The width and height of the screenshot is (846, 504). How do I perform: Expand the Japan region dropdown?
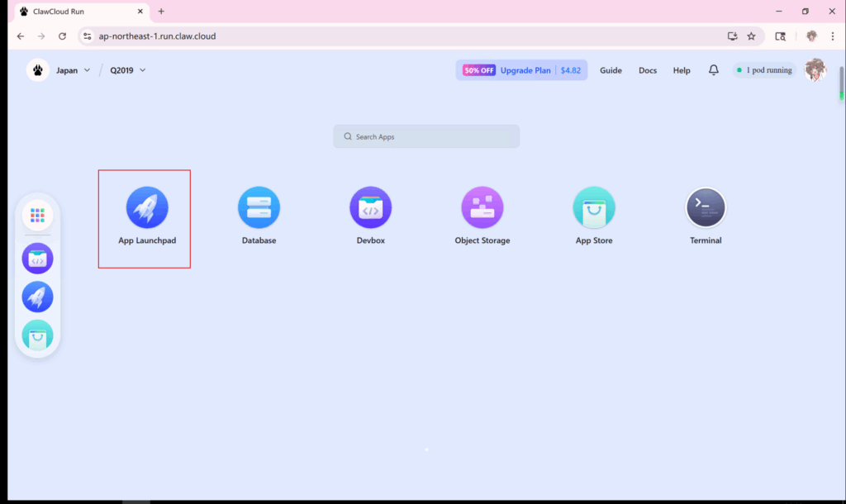coord(73,70)
